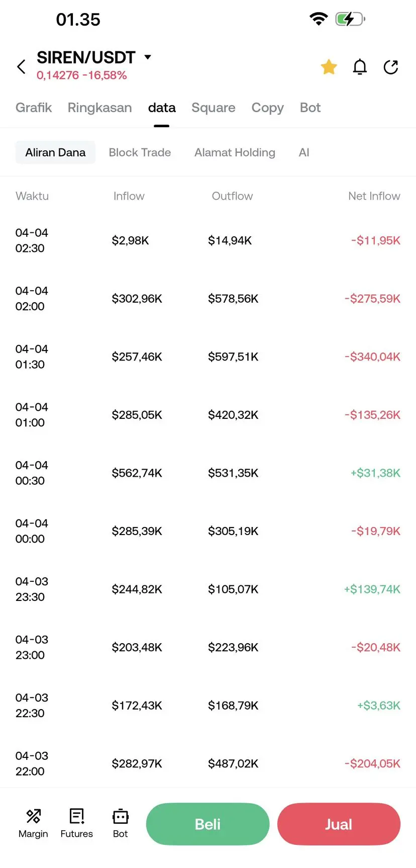Toggle the favorite star for SIREN/USDT

point(329,67)
